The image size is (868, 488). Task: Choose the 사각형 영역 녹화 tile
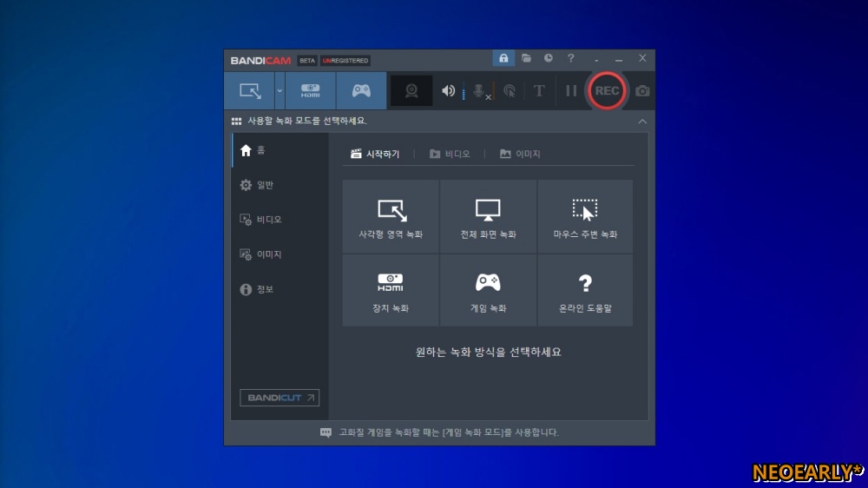(x=391, y=216)
